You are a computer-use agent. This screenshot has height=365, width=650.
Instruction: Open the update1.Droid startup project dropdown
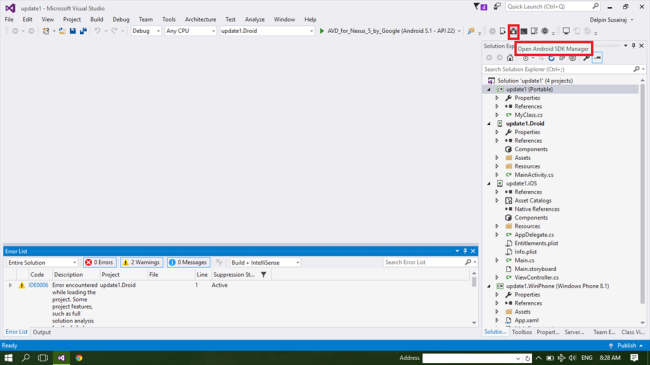267,31
